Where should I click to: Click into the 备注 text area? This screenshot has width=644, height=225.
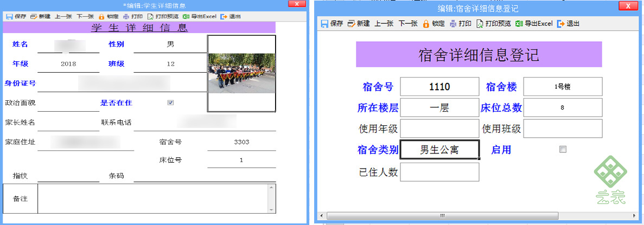tap(153, 199)
